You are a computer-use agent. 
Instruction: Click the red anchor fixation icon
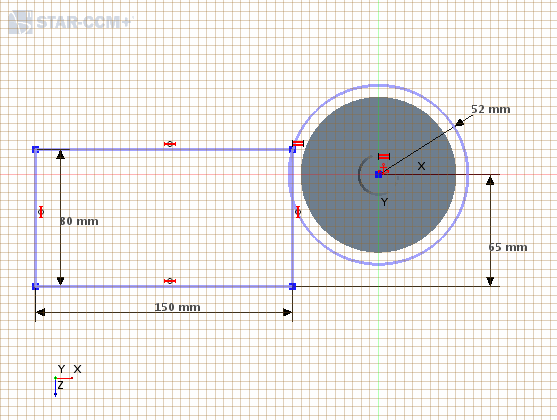[x=384, y=168]
